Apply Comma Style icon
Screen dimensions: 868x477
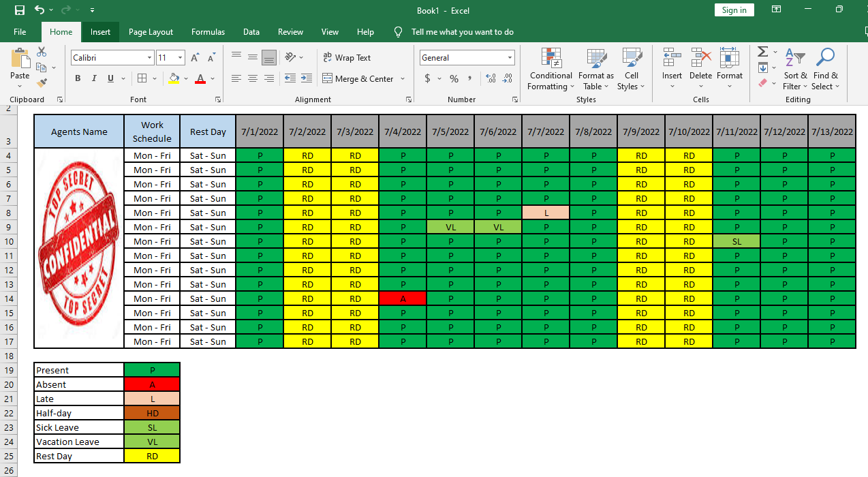(x=471, y=78)
